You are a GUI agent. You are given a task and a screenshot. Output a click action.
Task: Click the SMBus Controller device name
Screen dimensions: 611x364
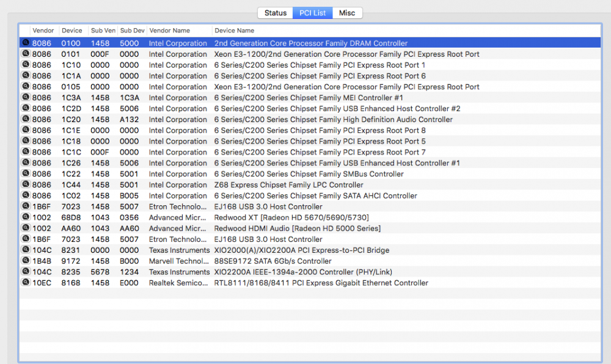(x=309, y=174)
